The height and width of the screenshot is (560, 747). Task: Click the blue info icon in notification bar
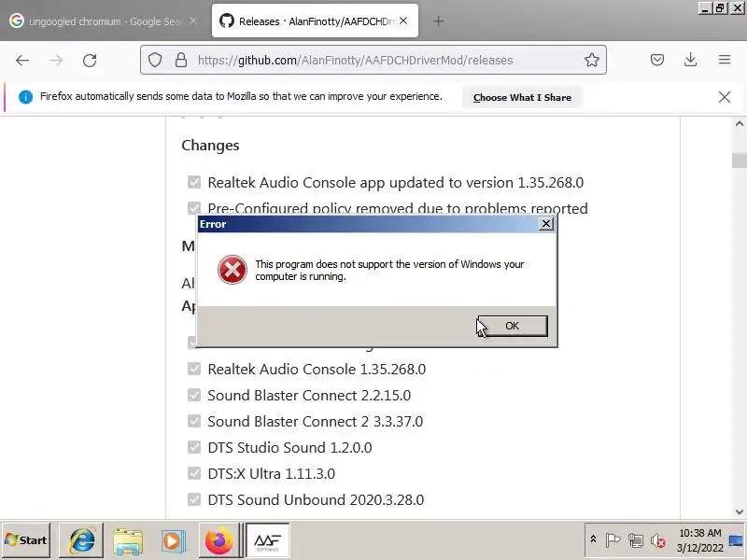[x=26, y=97]
